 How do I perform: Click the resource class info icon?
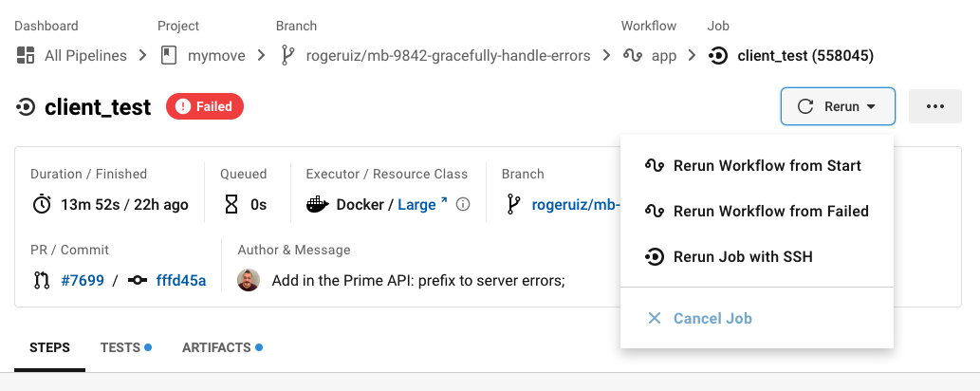(463, 204)
